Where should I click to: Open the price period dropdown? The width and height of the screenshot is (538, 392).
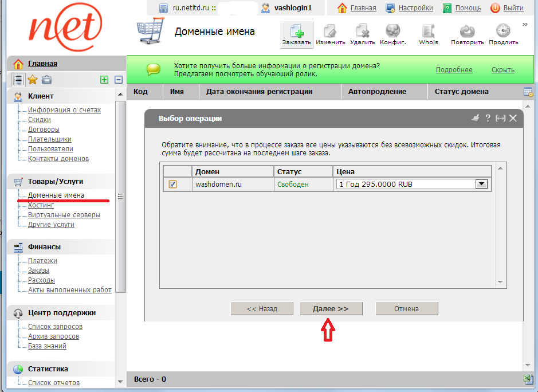click(x=482, y=185)
